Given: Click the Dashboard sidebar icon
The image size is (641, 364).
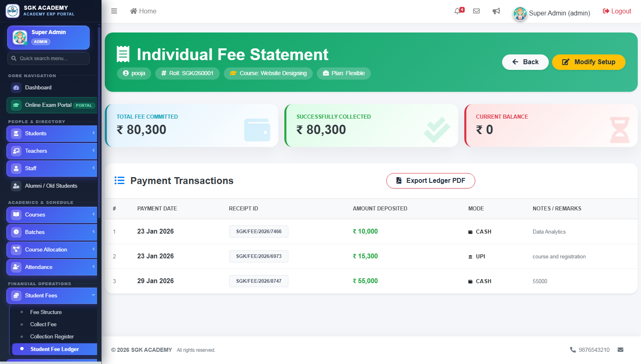Looking at the screenshot, I should click(x=16, y=87).
